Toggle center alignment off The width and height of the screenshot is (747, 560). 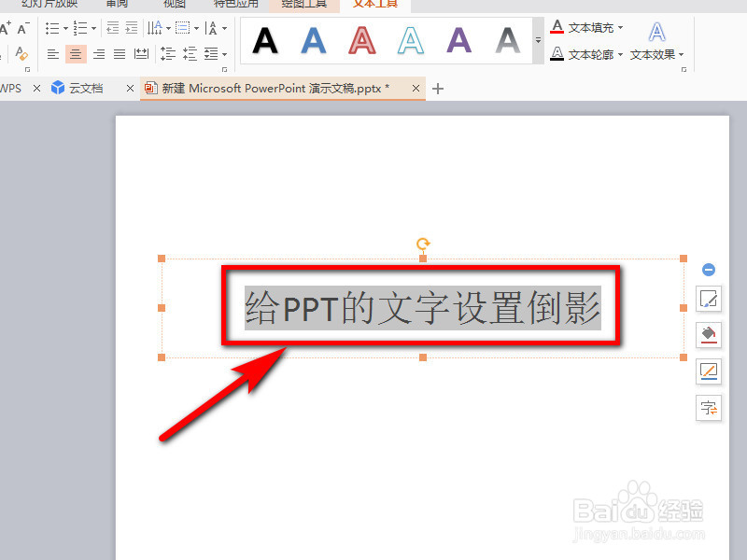pos(75,53)
